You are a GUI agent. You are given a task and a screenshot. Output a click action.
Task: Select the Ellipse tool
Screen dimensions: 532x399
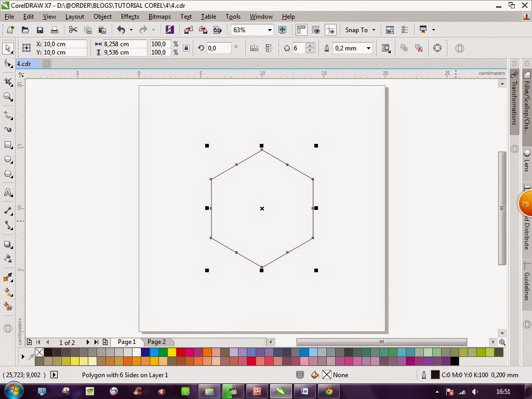click(x=8, y=160)
